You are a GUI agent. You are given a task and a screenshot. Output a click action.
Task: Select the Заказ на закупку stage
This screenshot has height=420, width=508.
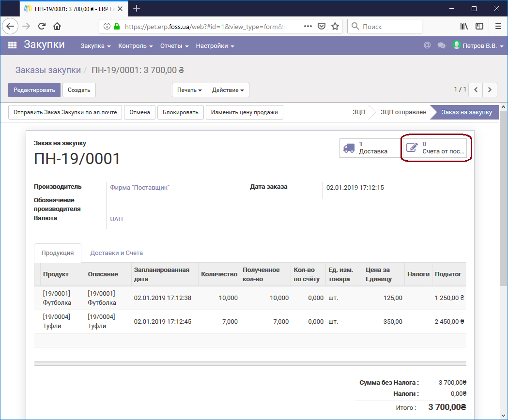pyautogui.click(x=466, y=112)
